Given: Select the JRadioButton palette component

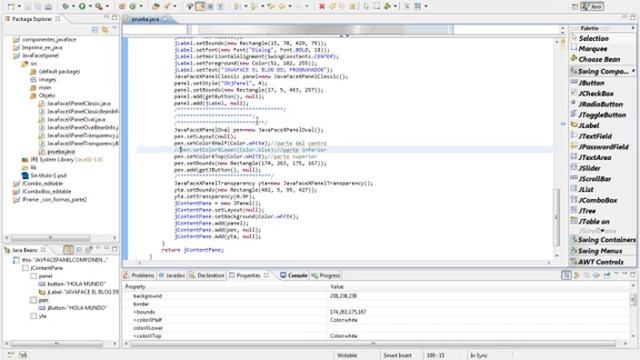Looking at the screenshot, I should click(x=600, y=104).
